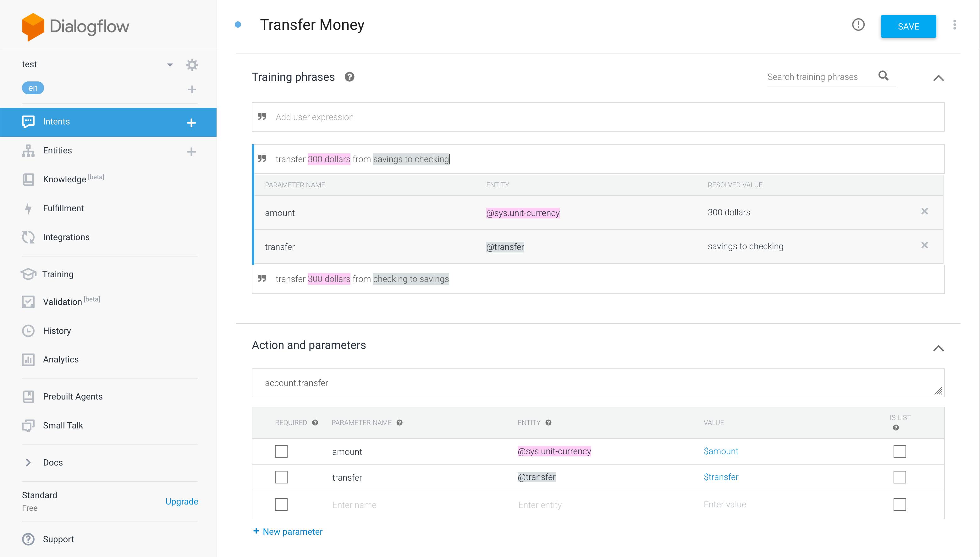The height and width of the screenshot is (557, 980).
Task: Click plus icon next to Entities
Action: point(191,152)
